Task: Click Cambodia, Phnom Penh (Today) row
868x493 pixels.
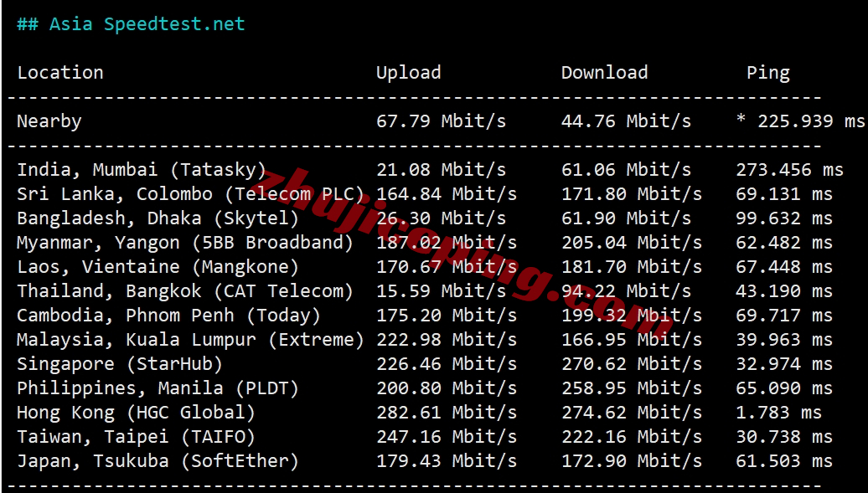Action: pos(425,316)
